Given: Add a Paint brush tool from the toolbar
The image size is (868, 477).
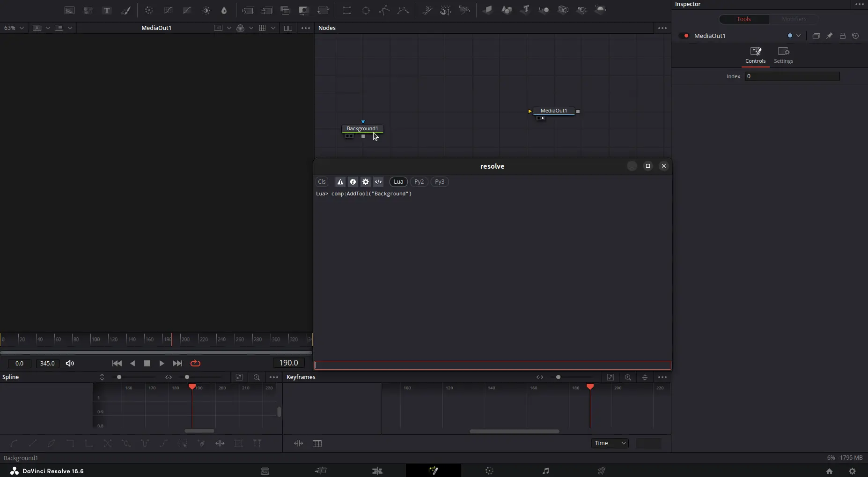Looking at the screenshot, I should pyautogui.click(x=126, y=10).
